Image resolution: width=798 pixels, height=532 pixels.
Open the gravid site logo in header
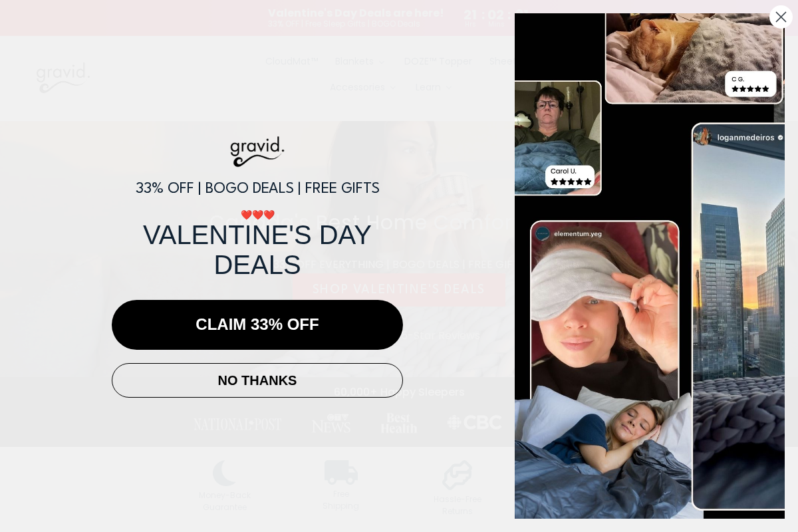click(x=63, y=77)
